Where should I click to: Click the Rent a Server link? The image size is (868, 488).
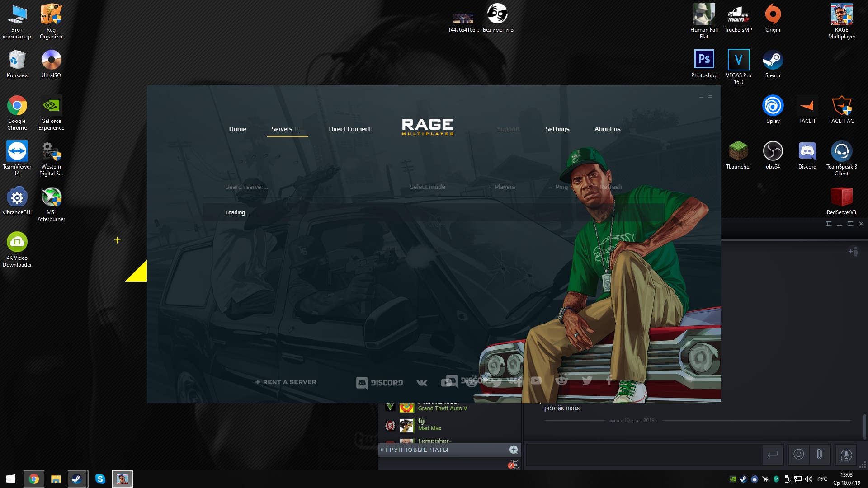click(286, 382)
